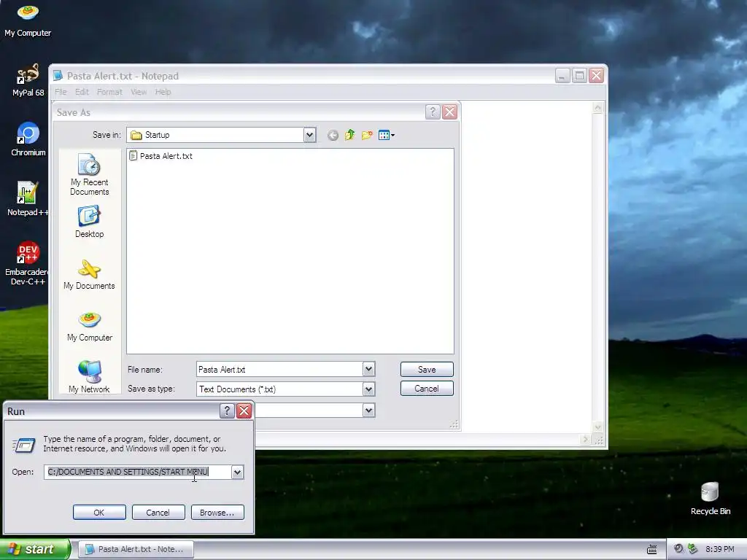The height and width of the screenshot is (560, 747).
Task: Close the Save As dialog
Action: [449, 112]
